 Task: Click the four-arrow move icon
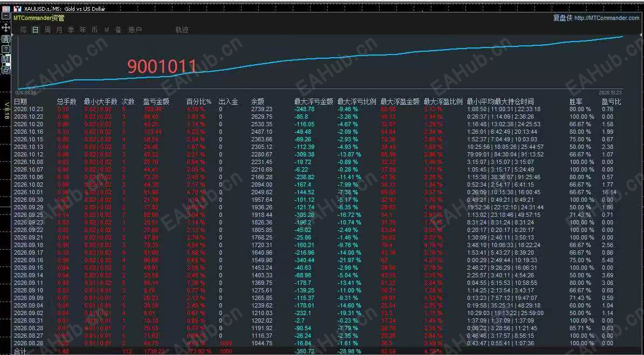6,27
